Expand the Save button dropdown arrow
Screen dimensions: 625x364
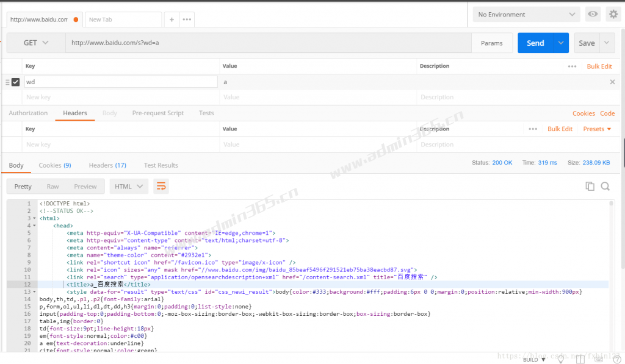click(607, 43)
